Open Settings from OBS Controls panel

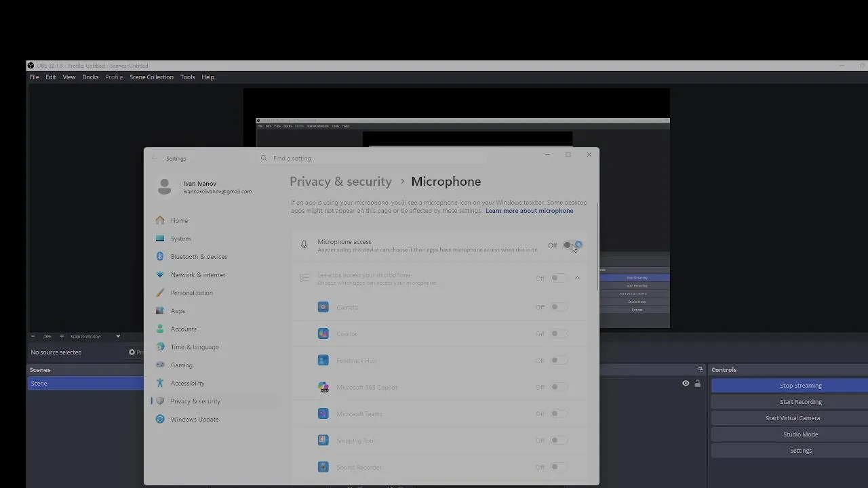click(800, 451)
